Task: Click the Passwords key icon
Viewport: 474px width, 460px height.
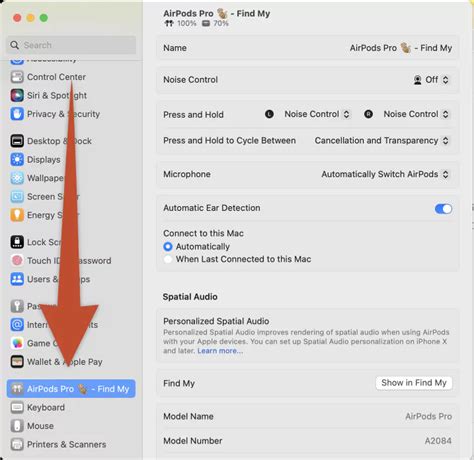Action: [17, 306]
